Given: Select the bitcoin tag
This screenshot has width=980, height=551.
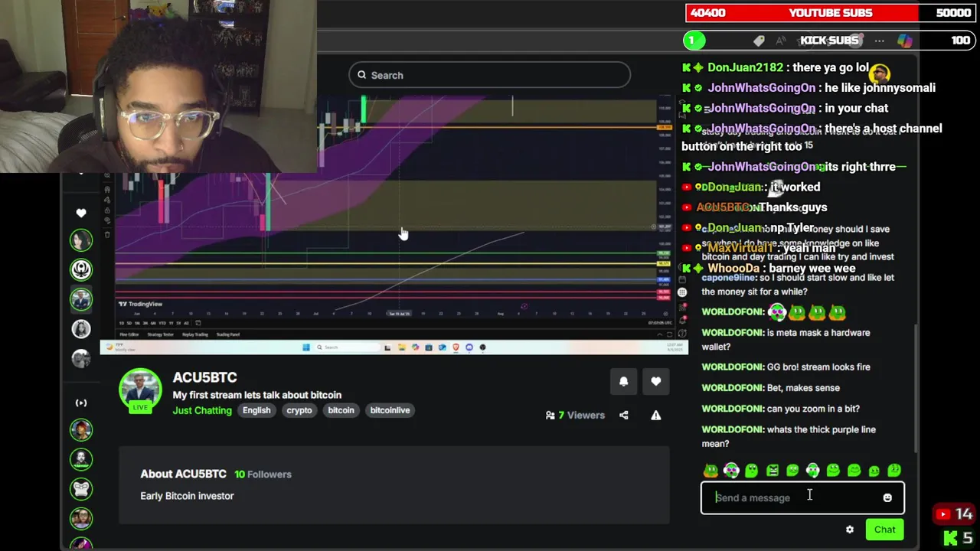Looking at the screenshot, I should tap(341, 410).
